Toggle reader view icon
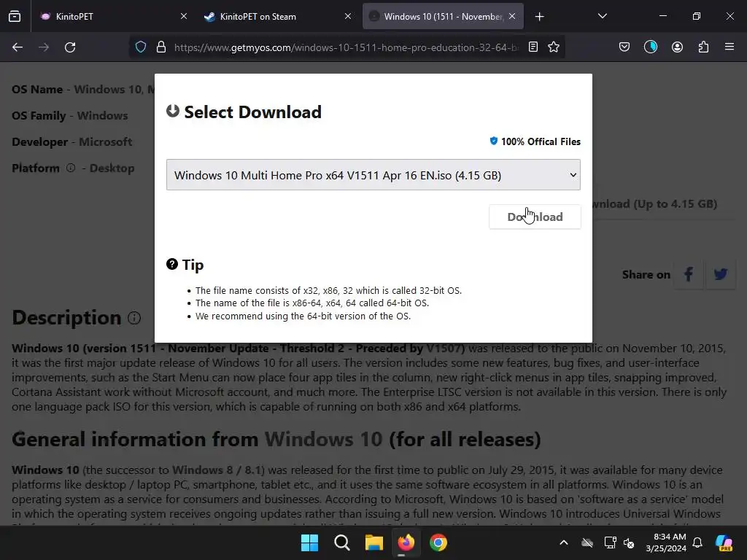Screen dimensions: 747x560 click(533, 47)
